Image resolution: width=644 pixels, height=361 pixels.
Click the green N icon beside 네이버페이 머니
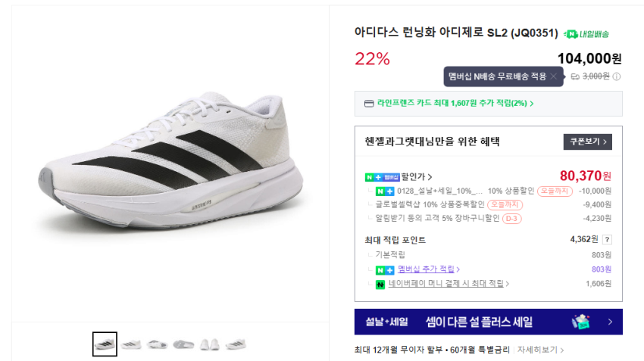(380, 284)
